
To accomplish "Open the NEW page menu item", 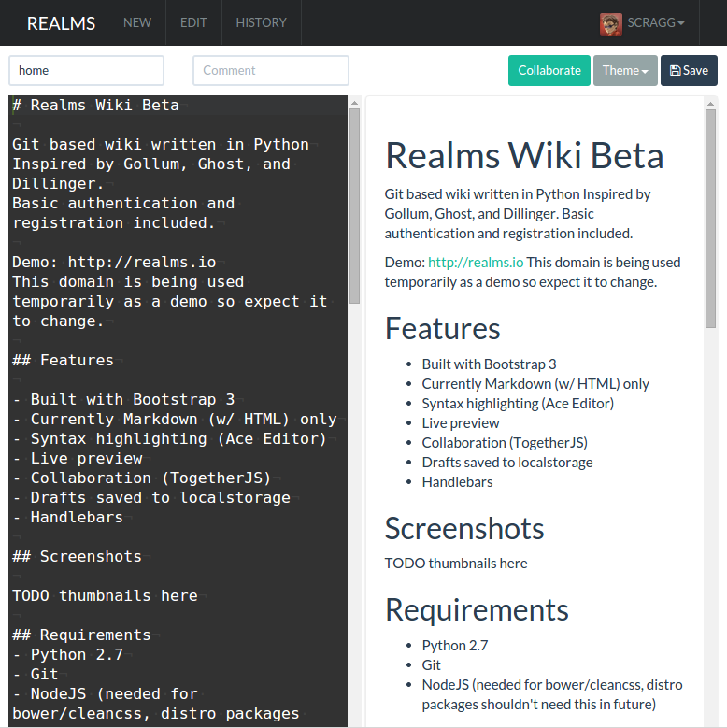I will pos(137,23).
